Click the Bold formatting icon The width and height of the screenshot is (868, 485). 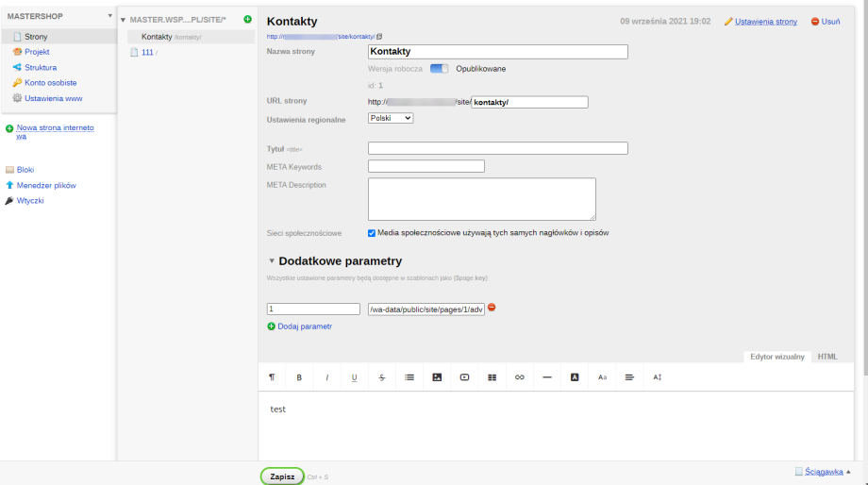pyautogui.click(x=299, y=377)
